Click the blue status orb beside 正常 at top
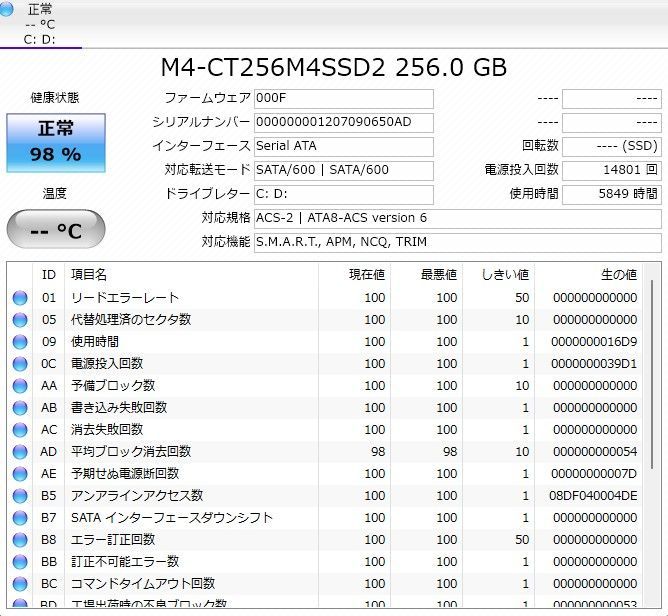The image size is (668, 616). pyautogui.click(x=5, y=9)
